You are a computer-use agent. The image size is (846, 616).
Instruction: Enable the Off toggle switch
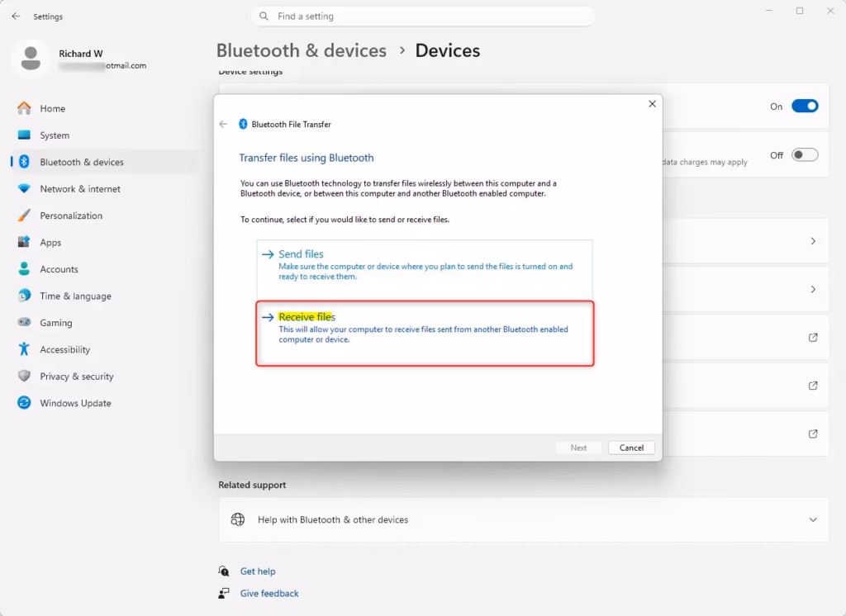805,155
